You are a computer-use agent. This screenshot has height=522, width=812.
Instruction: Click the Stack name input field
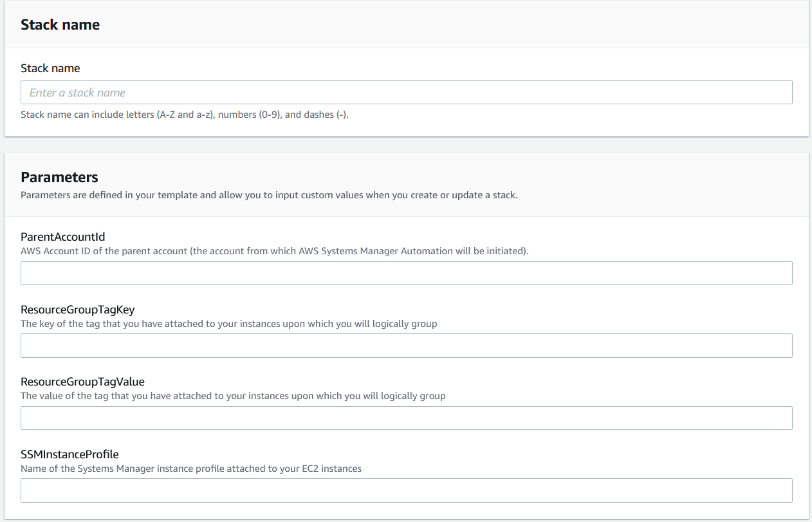point(405,92)
